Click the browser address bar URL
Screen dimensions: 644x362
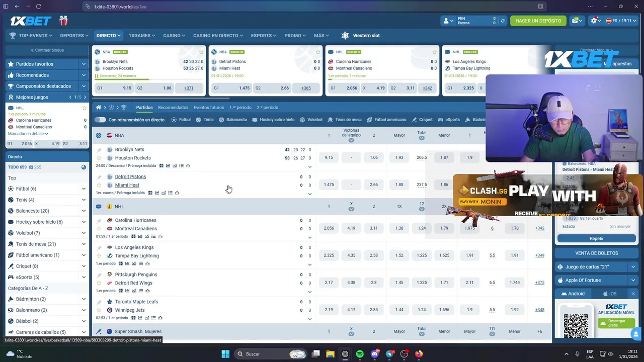click(120, 7)
